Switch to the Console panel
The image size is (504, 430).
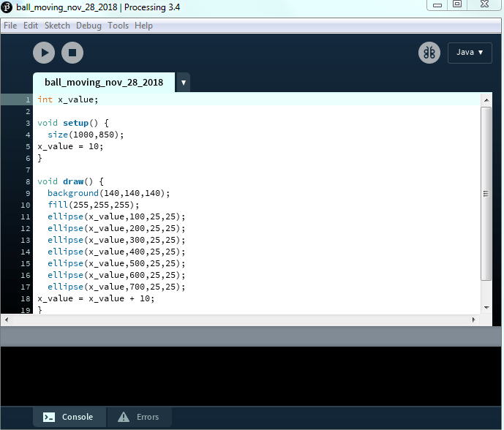pyautogui.click(x=69, y=417)
